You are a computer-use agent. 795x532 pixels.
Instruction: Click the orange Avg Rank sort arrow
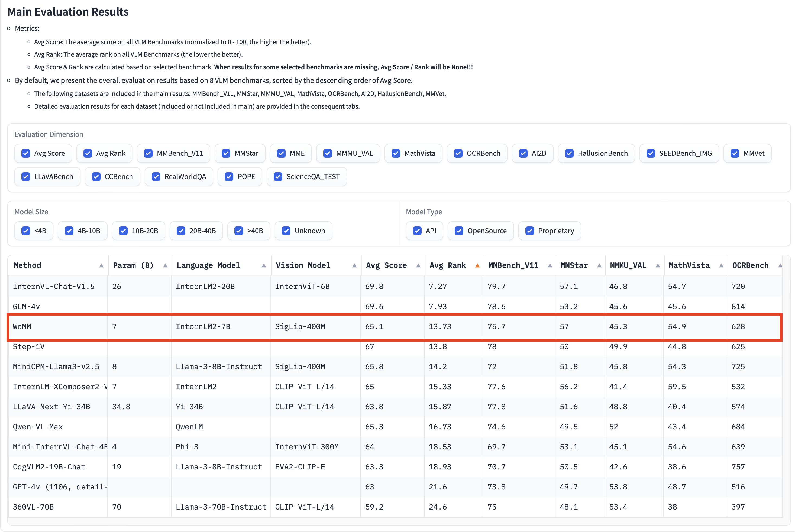point(477,266)
